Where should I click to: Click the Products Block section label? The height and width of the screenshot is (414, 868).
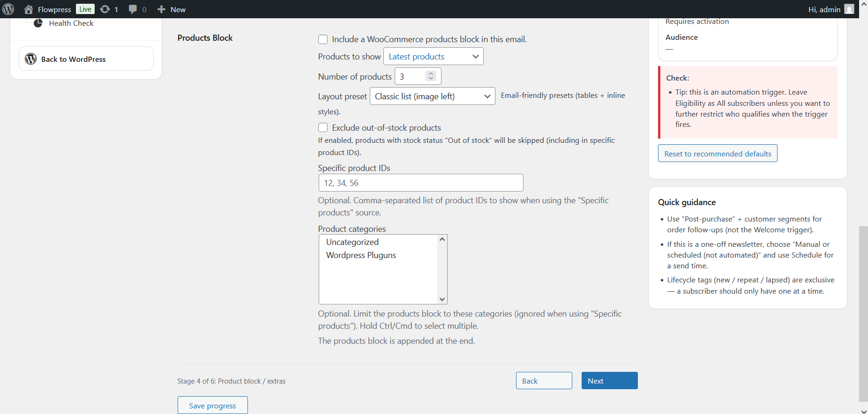pos(205,38)
